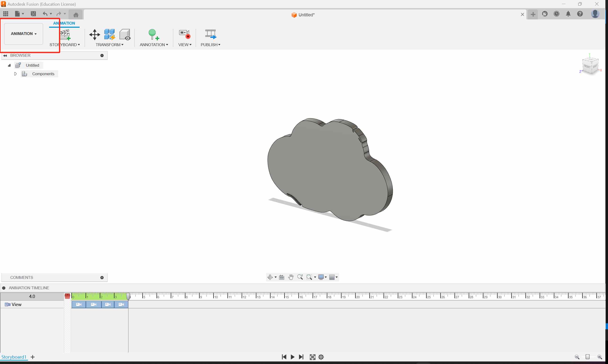Click the playback play button
Screen dimensions: 608x364
coord(293,357)
